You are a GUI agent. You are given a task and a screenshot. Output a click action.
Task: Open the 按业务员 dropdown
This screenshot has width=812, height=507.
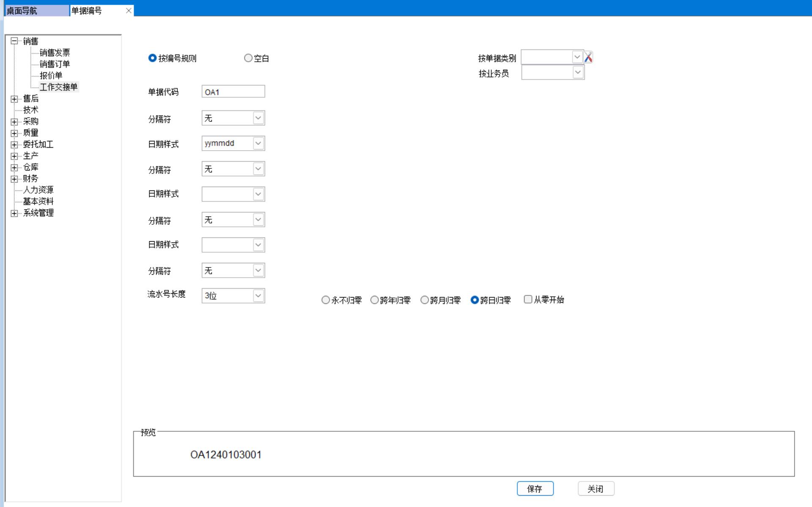(x=578, y=73)
